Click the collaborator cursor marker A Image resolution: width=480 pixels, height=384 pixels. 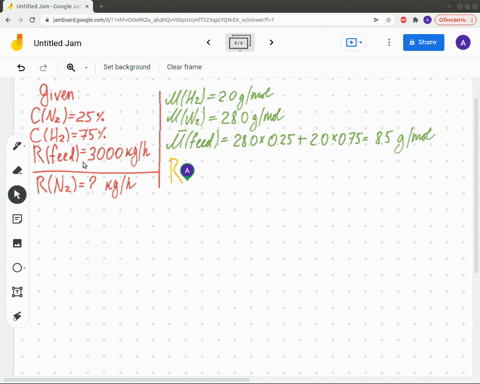coord(187,171)
